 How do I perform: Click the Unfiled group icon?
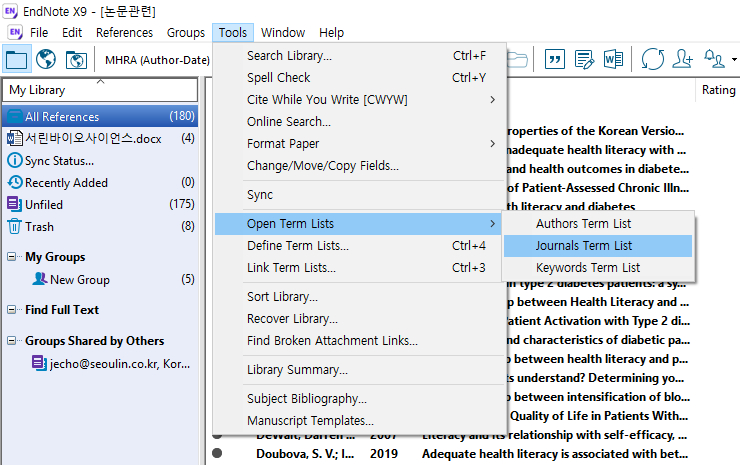14,204
